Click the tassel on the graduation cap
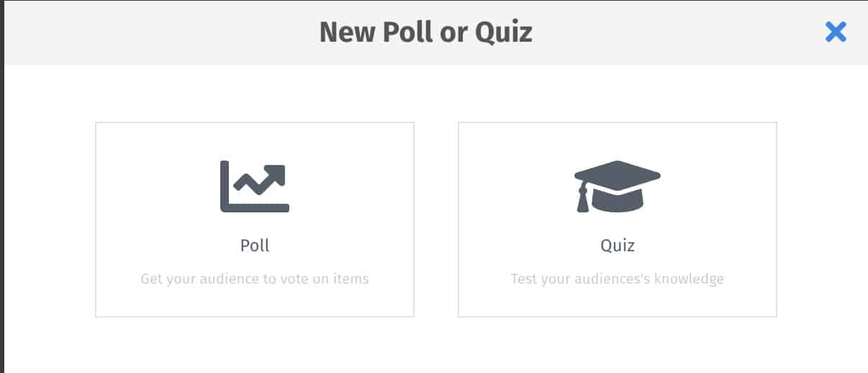Viewport: 868px width, 373px height. point(583,199)
